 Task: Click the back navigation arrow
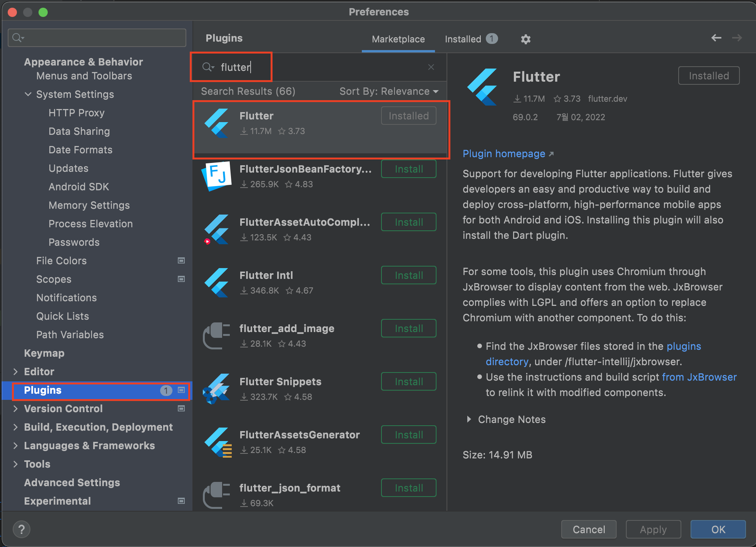716,38
